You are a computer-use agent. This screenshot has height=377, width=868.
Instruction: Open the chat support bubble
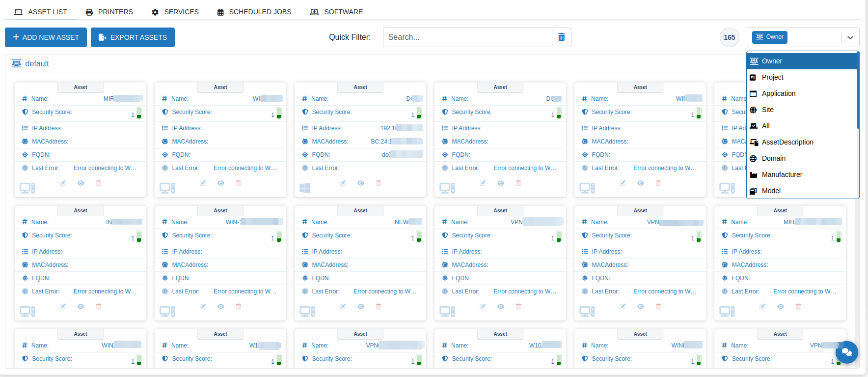pyautogui.click(x=846, y=352)
